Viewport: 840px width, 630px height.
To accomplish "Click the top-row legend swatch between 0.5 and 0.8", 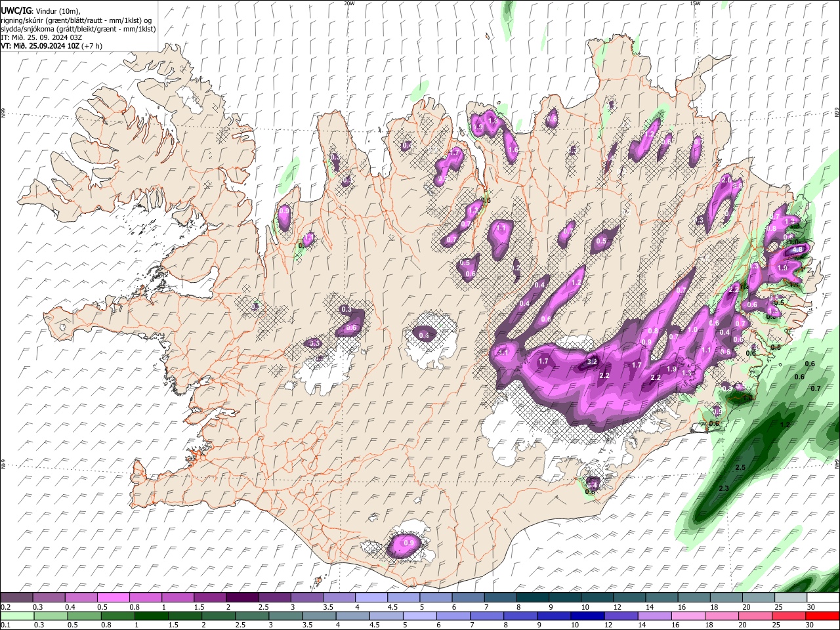I will tap(113, 598).
